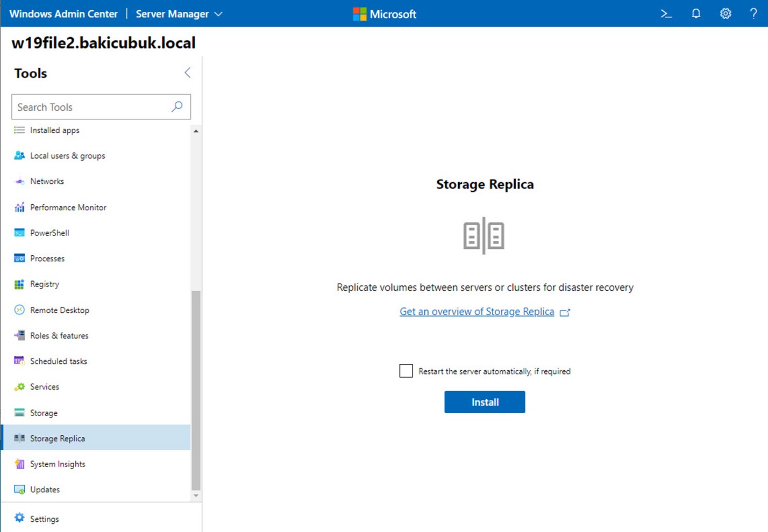The image size is (768, 532).
Task: Open settings gear in top header
Action: click(726, 14)
